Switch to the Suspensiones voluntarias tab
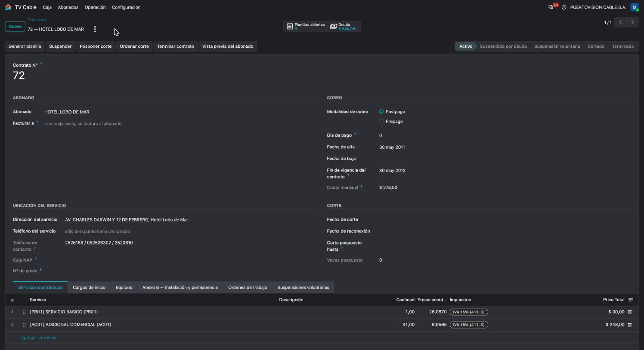This screenshot has height=350, width=644. coord(303,287)
